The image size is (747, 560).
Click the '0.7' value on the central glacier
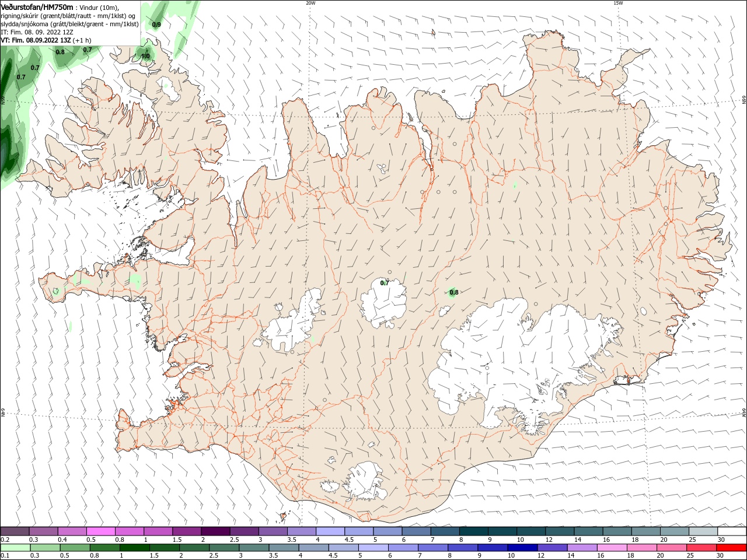pyautogui.click(x=385, y=283)
